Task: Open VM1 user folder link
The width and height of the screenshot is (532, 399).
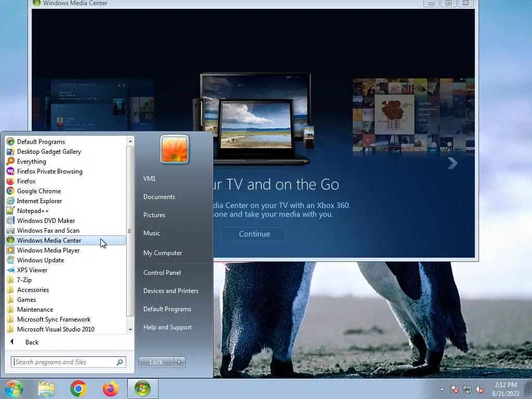Action: click(x=149, y=179)
